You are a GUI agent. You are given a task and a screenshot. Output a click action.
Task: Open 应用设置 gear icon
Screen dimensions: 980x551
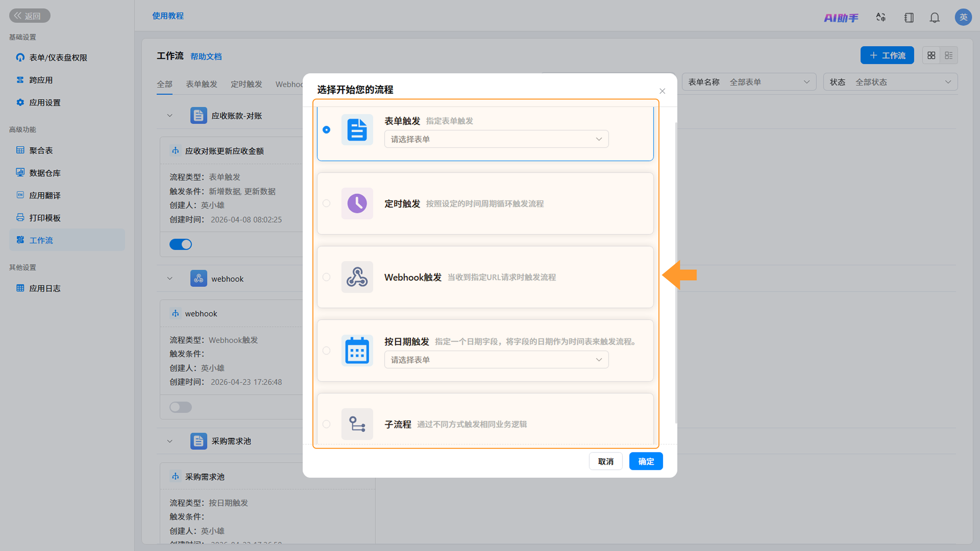pos(20,102)
